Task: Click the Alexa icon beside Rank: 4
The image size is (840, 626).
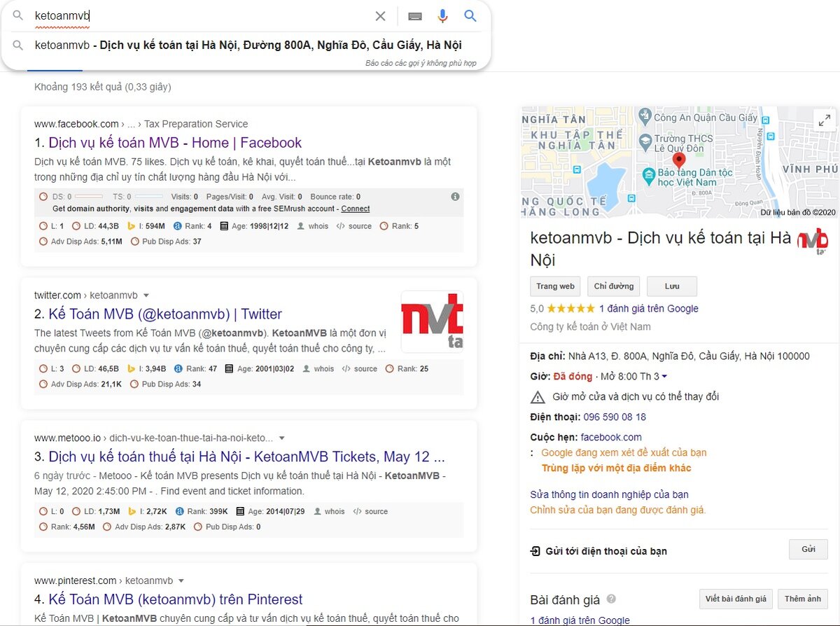Action: click(178, 226)
